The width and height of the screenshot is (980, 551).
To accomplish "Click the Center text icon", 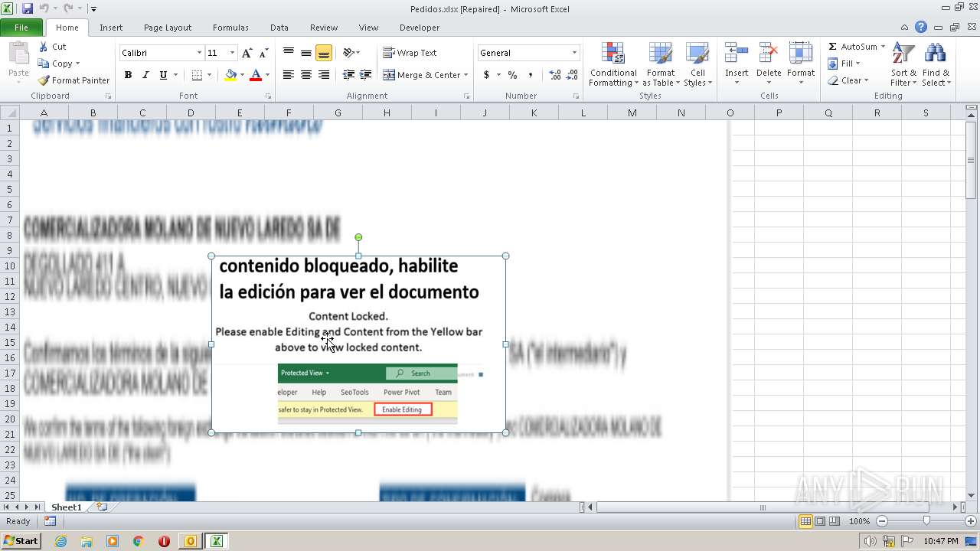I will point(306,75).
